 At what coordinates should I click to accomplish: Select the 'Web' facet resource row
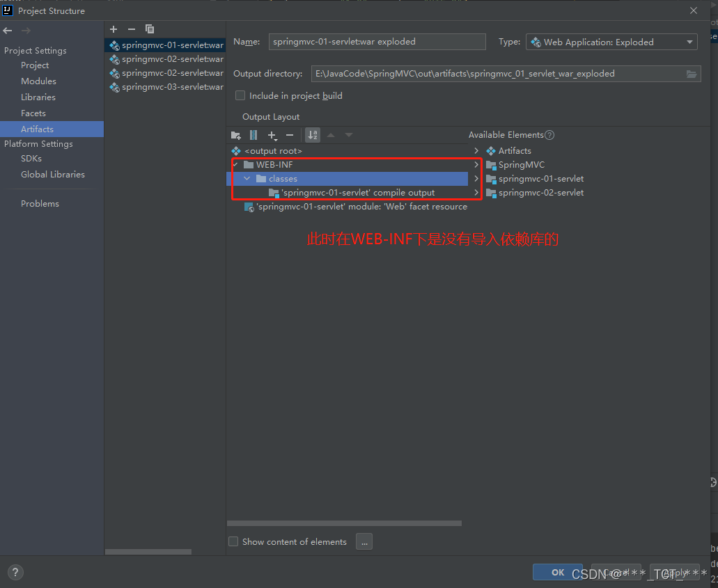pyautogui.click(x=348, y=207)
